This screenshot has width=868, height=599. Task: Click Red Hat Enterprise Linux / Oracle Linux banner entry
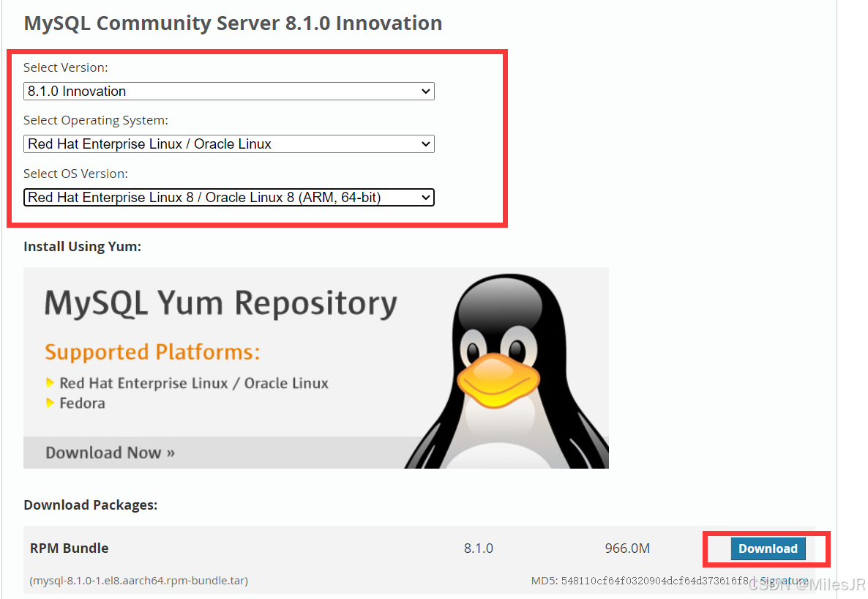(x=194, y=383)
